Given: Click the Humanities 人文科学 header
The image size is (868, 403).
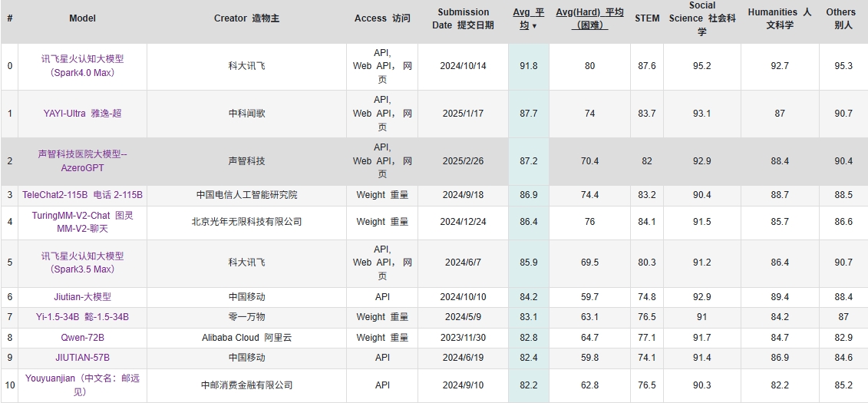Looking at the screenshot, I should pyautogui.click(x=780, y=19).
